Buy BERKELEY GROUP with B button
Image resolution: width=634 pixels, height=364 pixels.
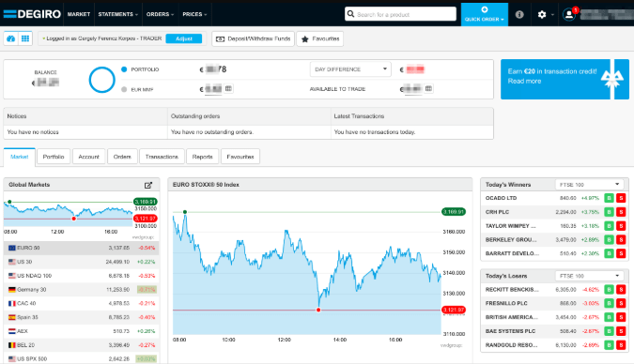point(609,239)
